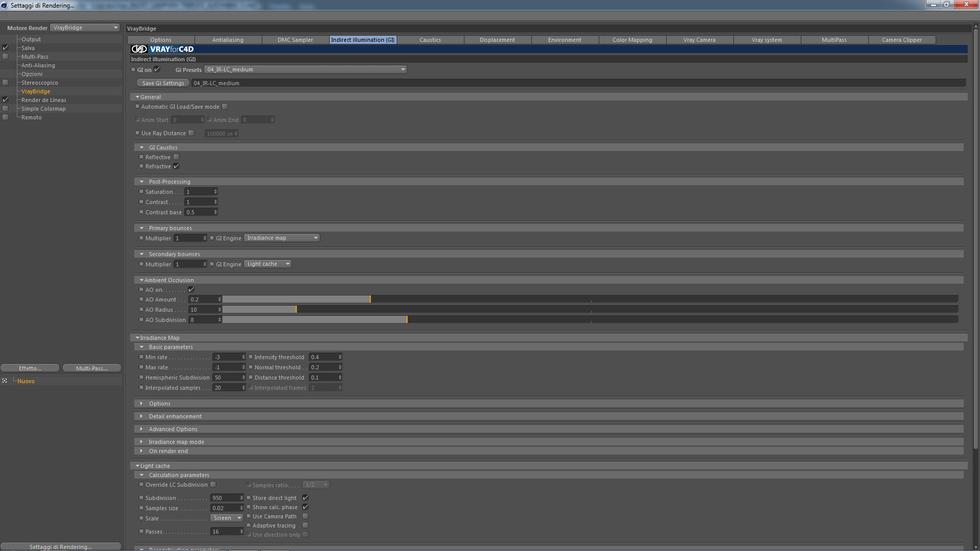Toggle the Store direct light checkbox
Image resolution: width=980 pixels, height=551 pixels.
305,498
